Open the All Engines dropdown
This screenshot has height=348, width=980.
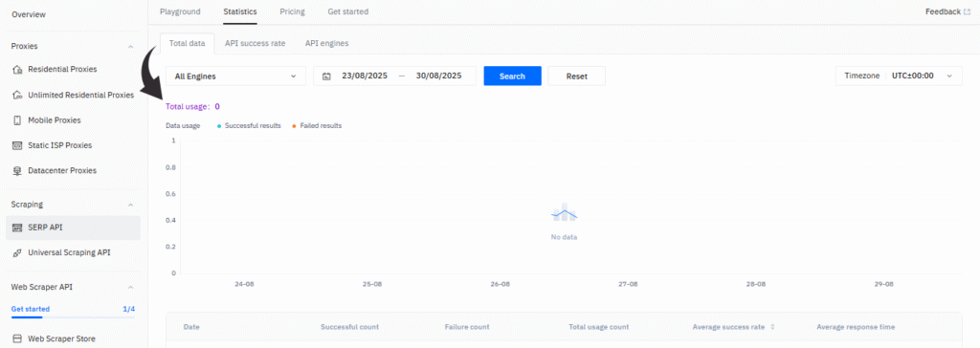pos(235,76)
